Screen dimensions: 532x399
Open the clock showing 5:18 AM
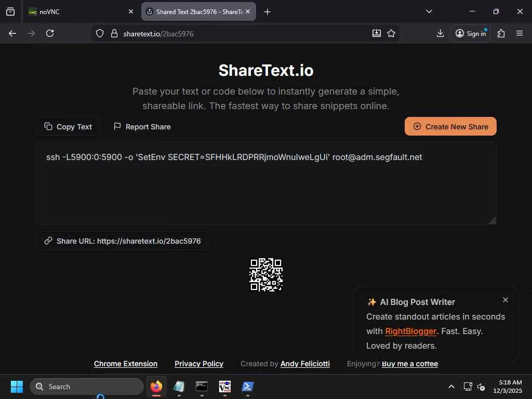508,387
